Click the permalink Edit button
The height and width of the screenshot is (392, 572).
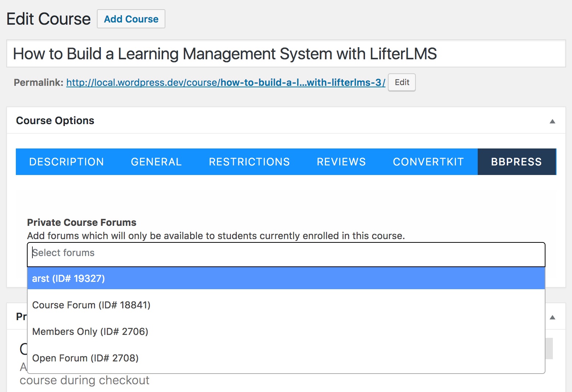click(401, 83)
